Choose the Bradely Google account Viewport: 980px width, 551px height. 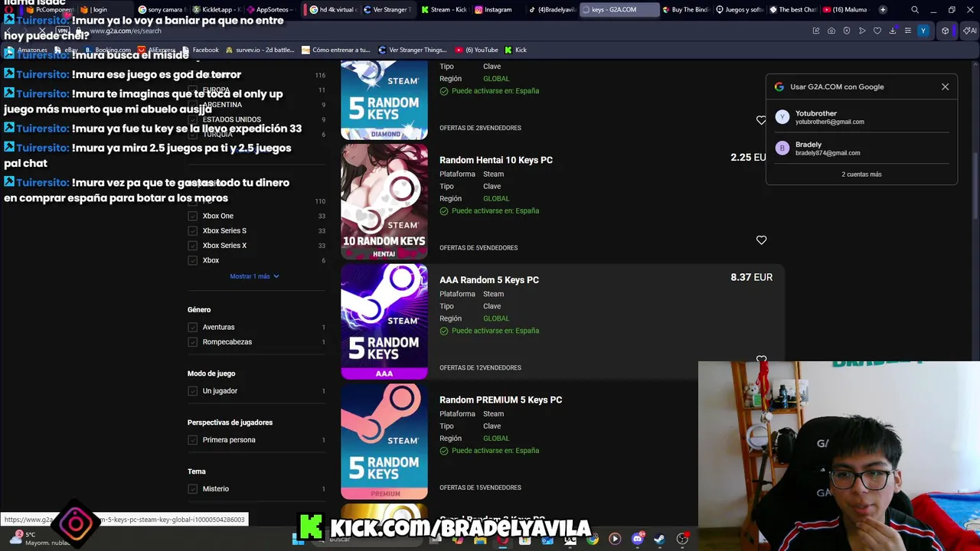click(x=861, y=148)
